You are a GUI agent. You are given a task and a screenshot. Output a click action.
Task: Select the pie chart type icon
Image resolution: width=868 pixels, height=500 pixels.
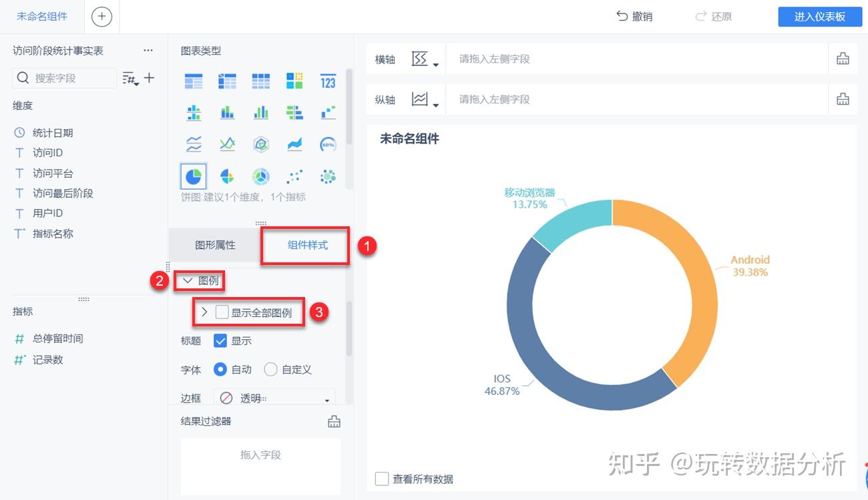point(194,176)
